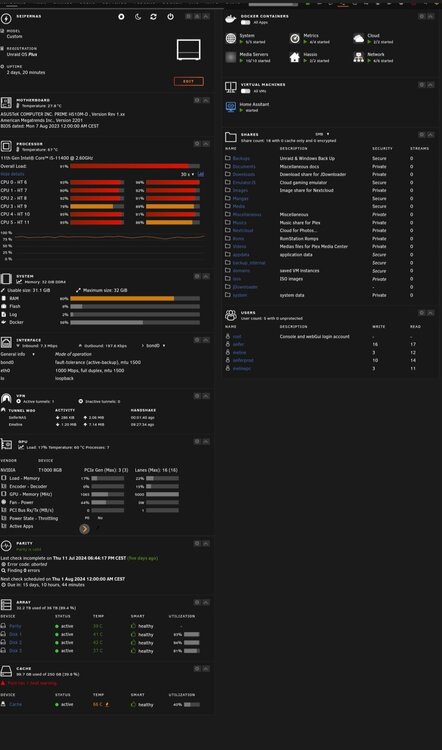The image size is (442, 750).
Task: Click the Docker usage bar in System
Action: pyautogui.click(x=135, y=323)
